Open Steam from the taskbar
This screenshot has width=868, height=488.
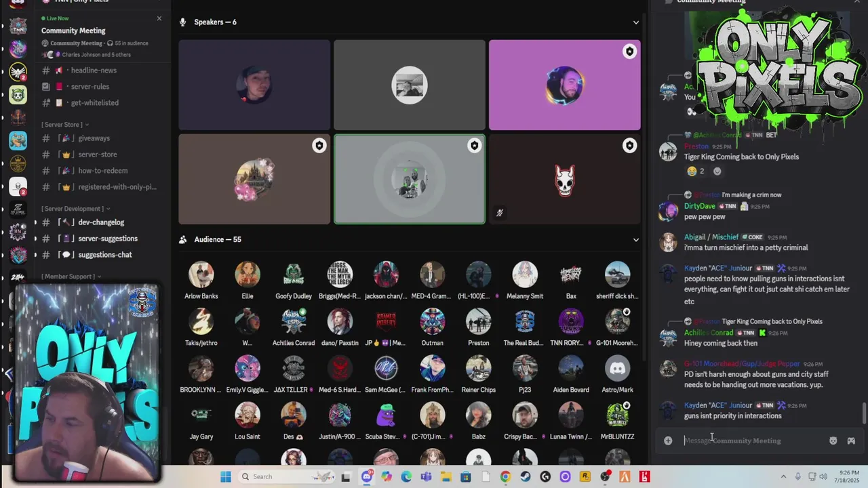pyautogui.click(x=526, y=476)
